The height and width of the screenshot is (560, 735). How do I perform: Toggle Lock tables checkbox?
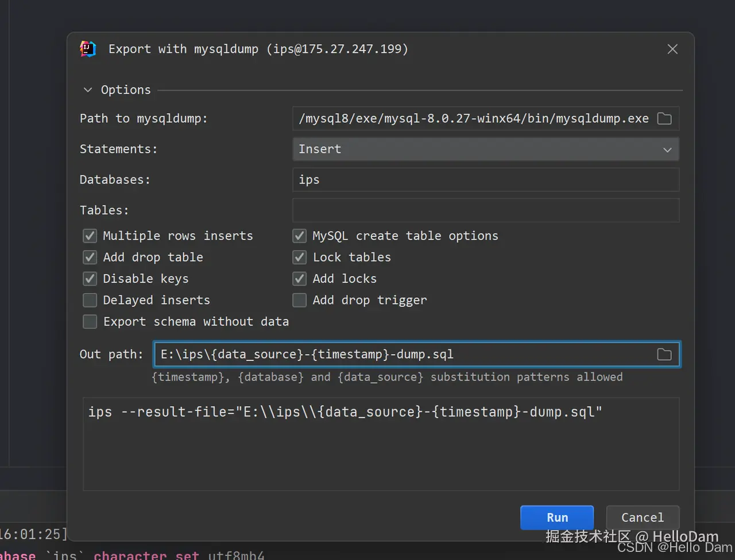(x=300, y=258)
